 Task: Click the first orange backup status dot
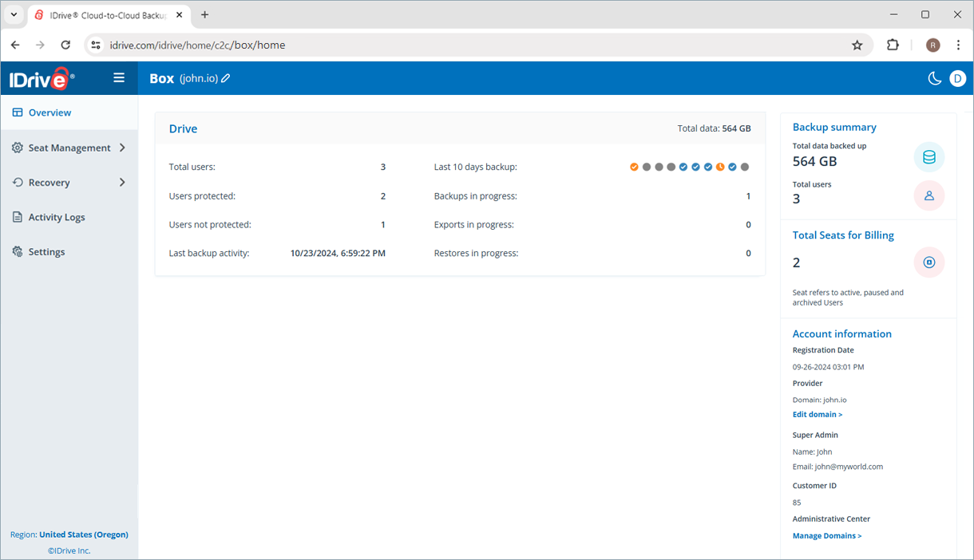pos(634,167)
